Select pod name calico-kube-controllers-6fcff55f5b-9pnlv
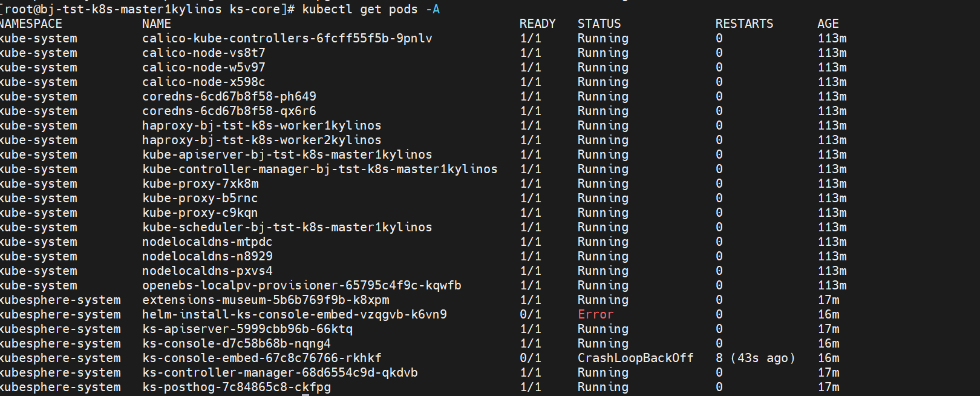This screenshot has width=980, height=396. 287,38
